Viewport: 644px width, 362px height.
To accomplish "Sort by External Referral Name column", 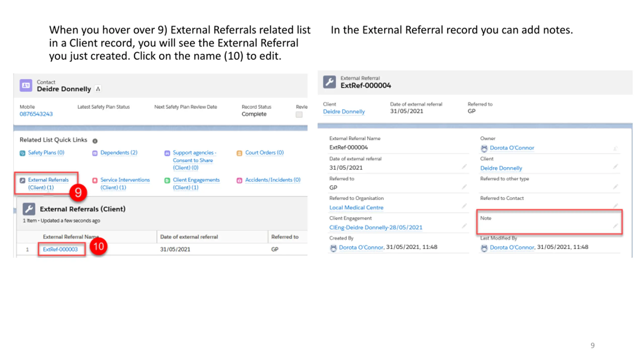I will [x=71, y=237].
